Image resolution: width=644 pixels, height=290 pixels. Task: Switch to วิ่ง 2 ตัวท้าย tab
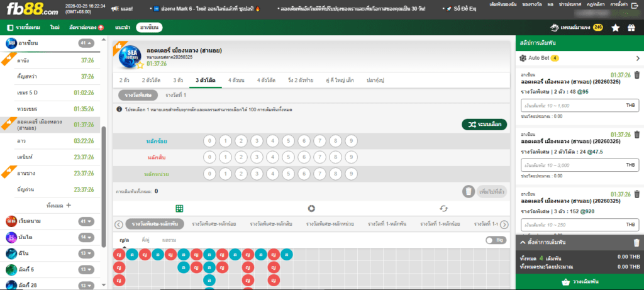pos(301,81)
